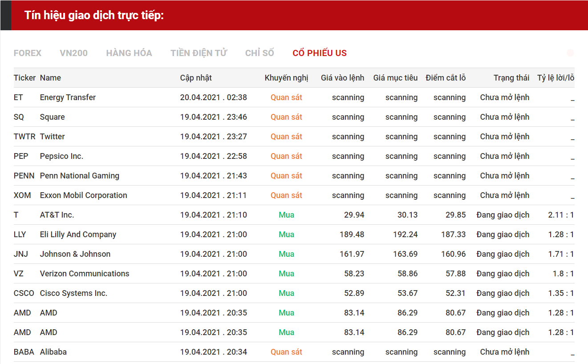Click the Giá mục tiêu column header
Viewport: 588px width, 364px height.
395,78
